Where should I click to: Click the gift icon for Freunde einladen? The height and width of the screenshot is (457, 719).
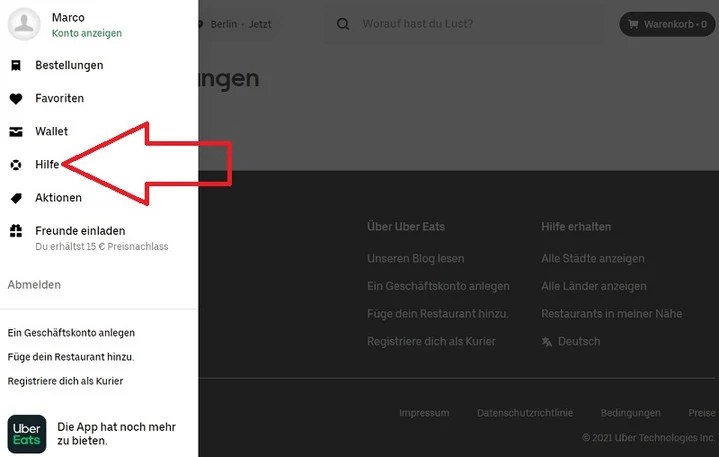tap(16, 231)
